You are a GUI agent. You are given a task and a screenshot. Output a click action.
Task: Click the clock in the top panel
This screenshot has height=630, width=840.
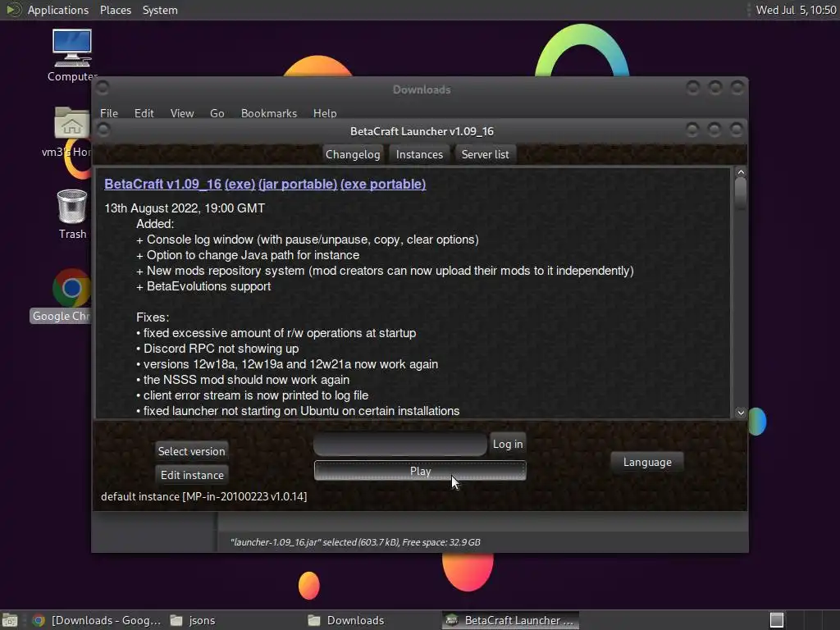tap(796, 10)
